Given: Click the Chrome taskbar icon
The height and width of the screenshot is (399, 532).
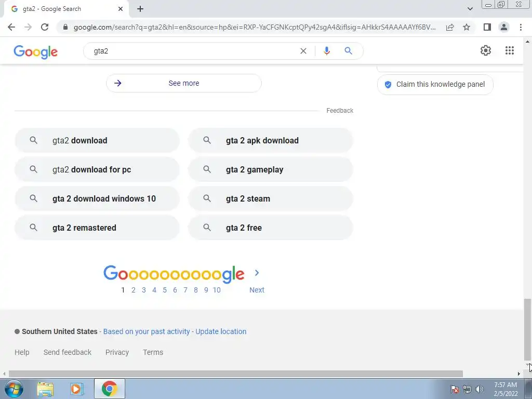Looking at the screenshot, I should coord(109,389).
